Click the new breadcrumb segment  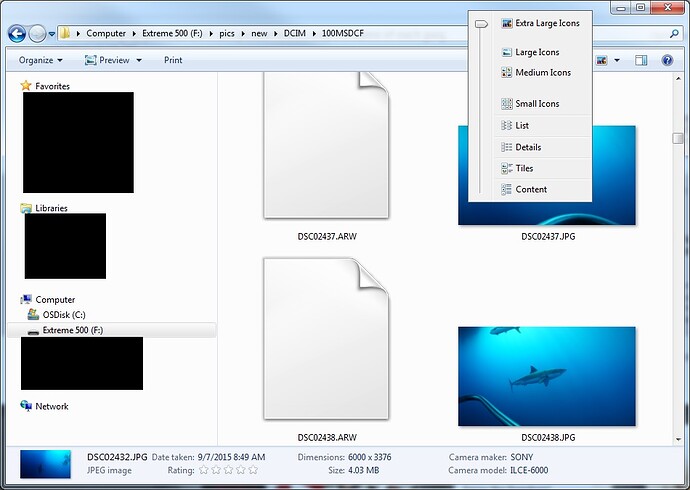tap(259, 33)
